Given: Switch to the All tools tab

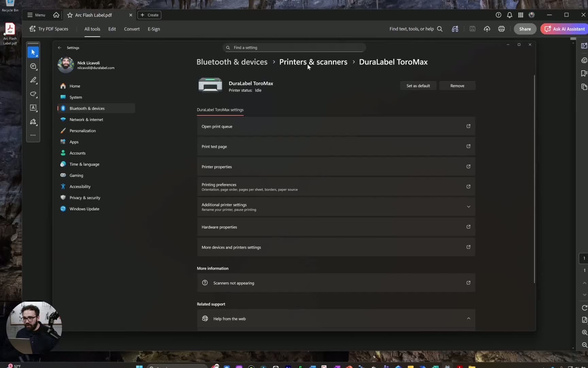Looking at the screenshot, I should coord(92,29).
